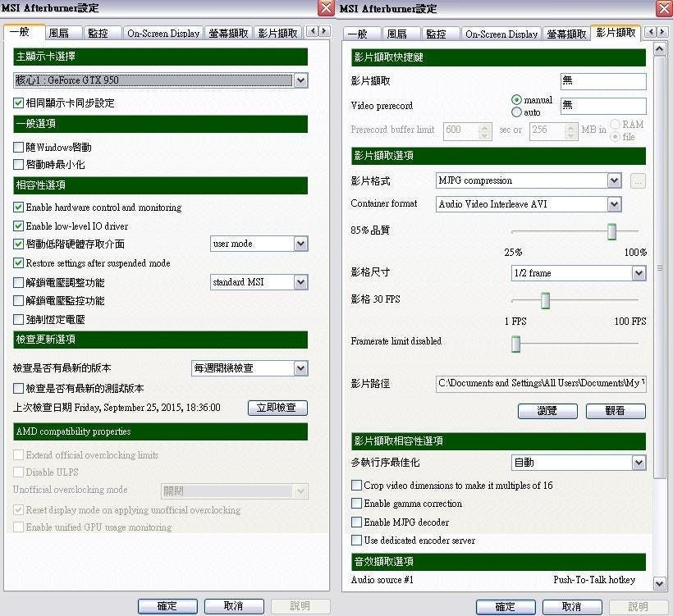673x616 pixels.
Task: Switch to 監控 tab in right window
Action: (x=441, y=34)
